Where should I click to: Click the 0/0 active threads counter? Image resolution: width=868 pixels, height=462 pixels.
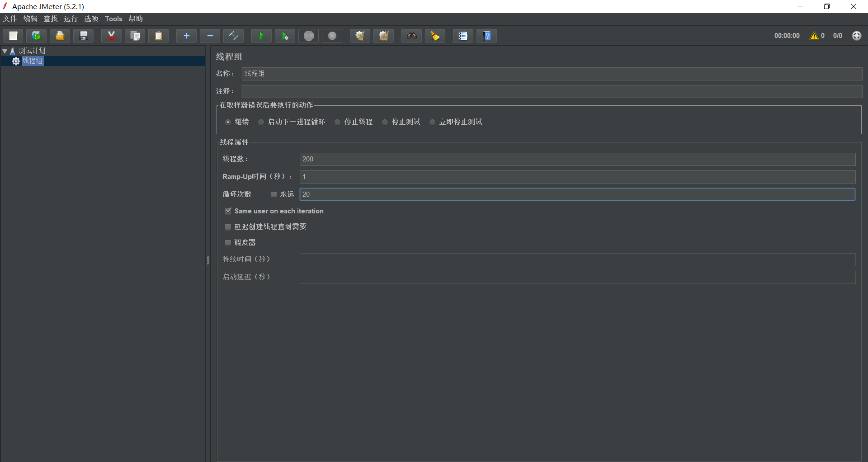point(838,36)
